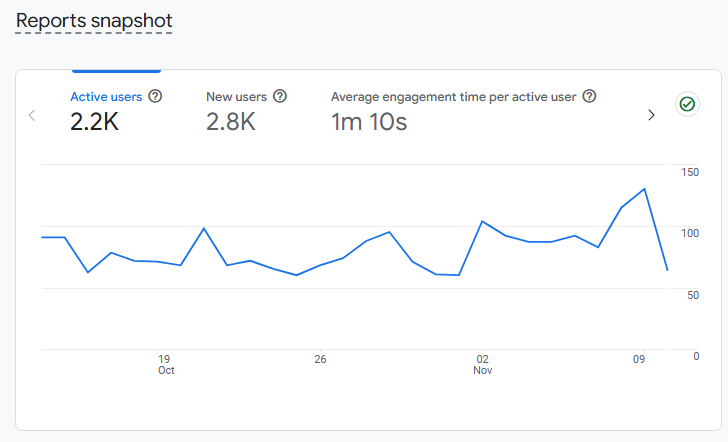Open help icon beside Active users
Image resolution: width=728 pixels, height=442 pixels.
coord(155,96)
